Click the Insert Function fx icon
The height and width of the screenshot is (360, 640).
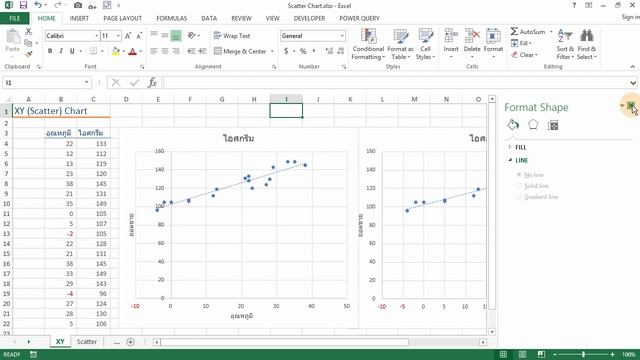152,82
